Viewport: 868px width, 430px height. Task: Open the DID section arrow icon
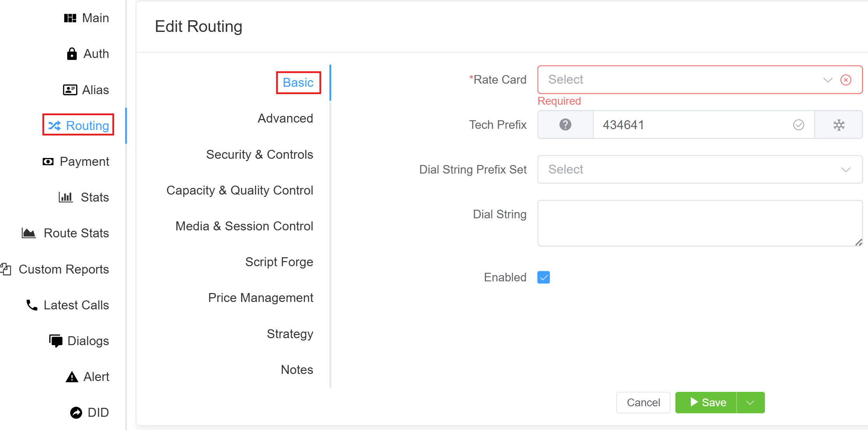[x=76, y=412]
